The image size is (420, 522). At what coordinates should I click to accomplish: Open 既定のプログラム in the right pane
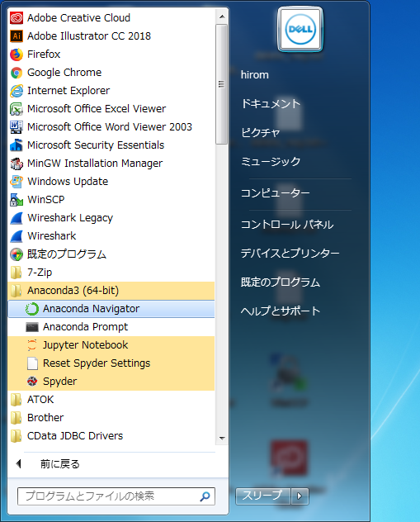pos(281,282)
